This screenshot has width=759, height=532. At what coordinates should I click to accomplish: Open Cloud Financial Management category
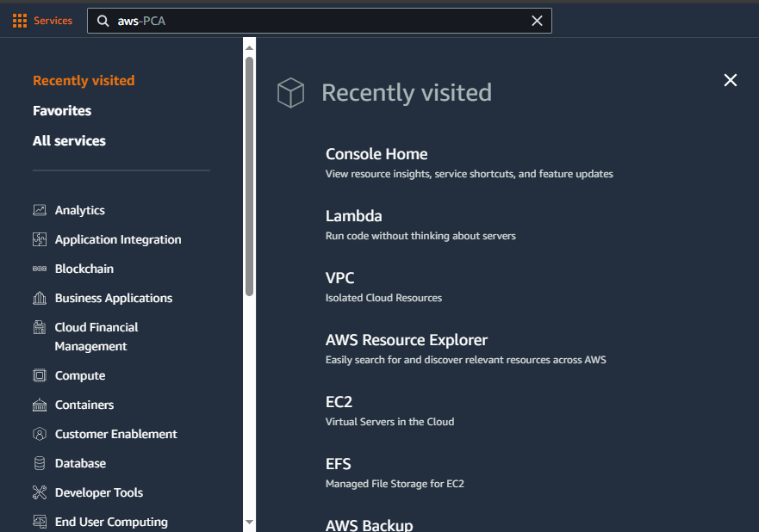pos(96,337)
